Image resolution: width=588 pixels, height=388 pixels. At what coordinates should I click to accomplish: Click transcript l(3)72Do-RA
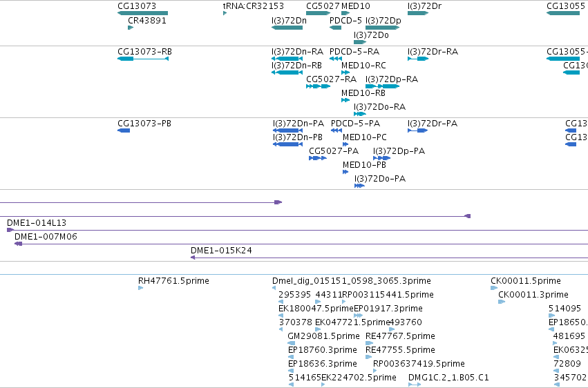coord(359,114)
